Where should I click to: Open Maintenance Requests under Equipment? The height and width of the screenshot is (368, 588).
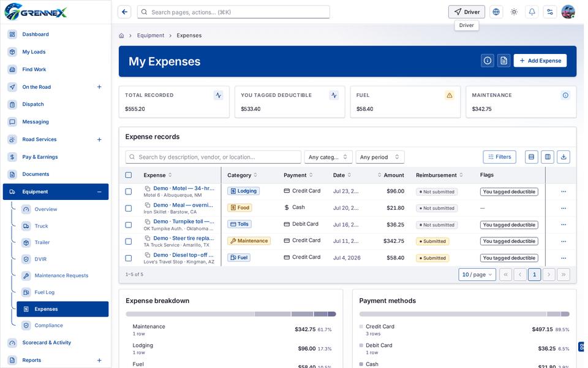click(62, 275)
